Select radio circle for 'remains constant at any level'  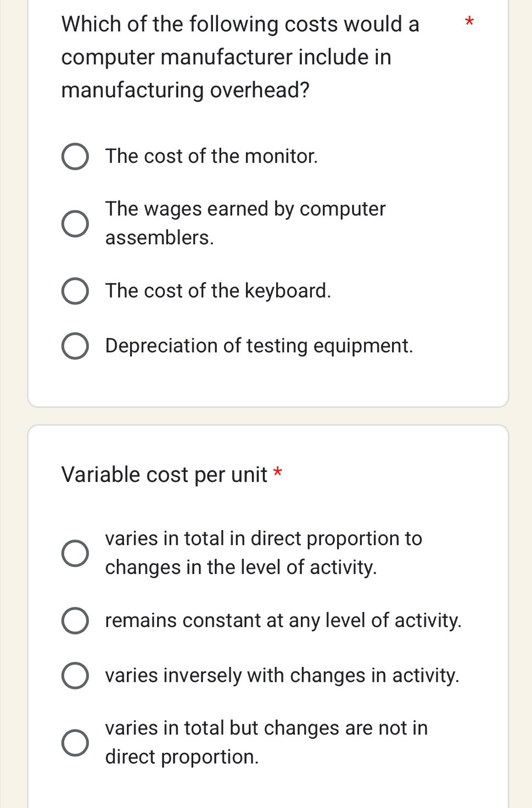(75, 621)
